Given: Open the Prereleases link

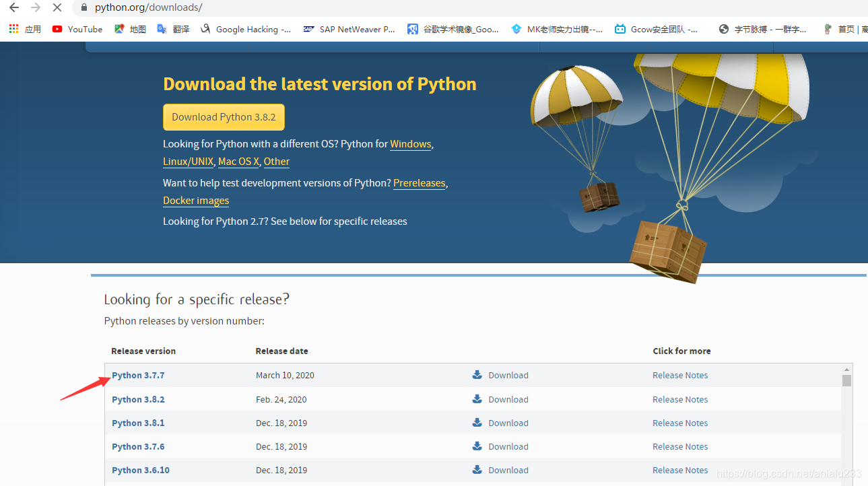Looking at the screenshot, I should click(420, 183).
